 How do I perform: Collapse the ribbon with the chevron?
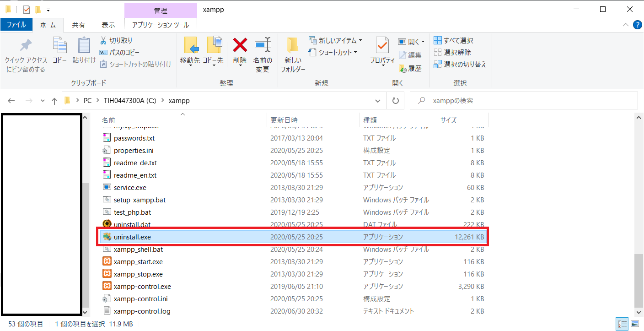(x=625, y=25)
